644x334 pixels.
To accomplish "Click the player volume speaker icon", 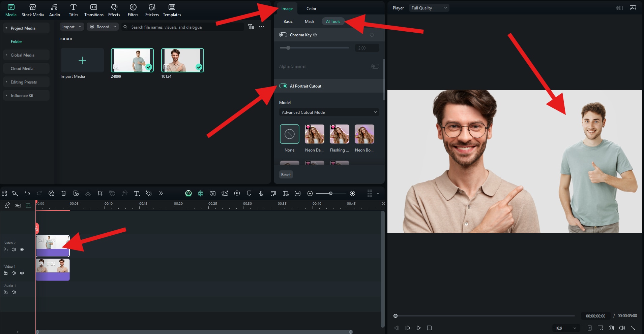I will point(622,328).
